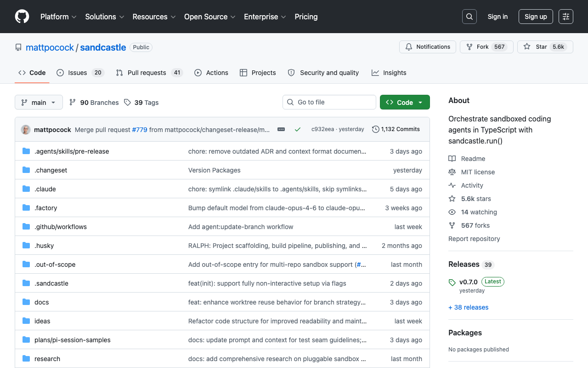Open the 1,132 Commits history
The height and width of the screenshot is (368, 588).
point(396,129)
